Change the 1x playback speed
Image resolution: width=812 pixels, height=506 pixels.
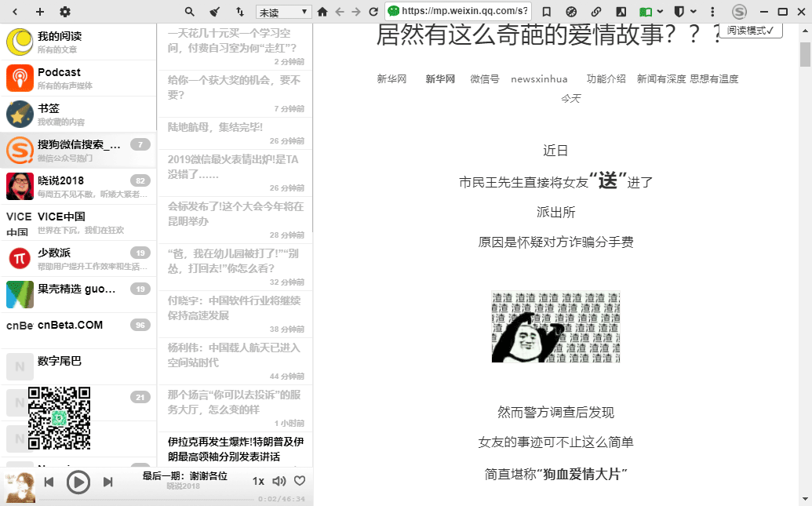coord(258,481)
